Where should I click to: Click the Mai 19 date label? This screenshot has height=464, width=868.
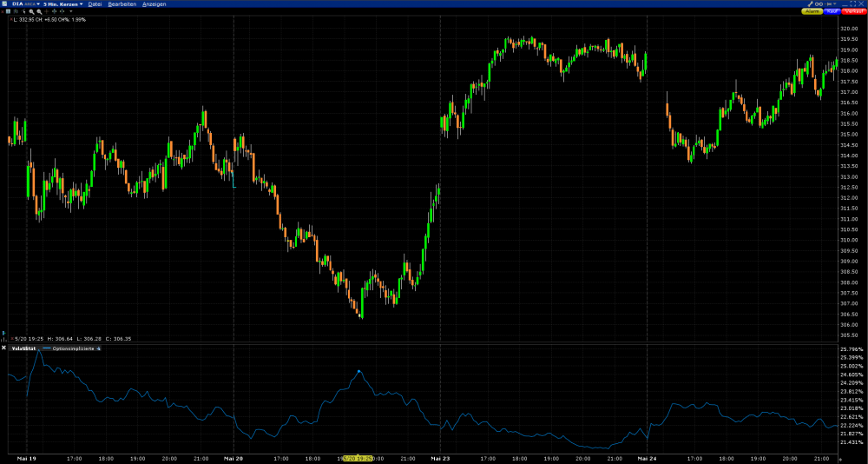coord(26,459)
